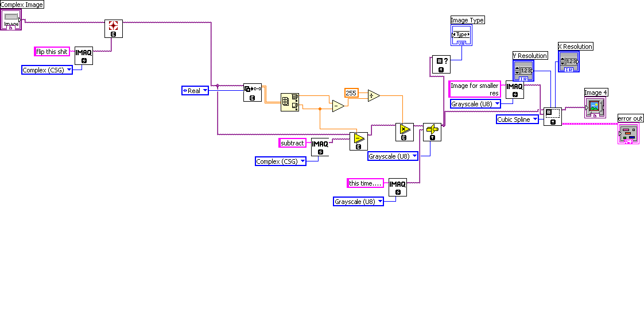Select the IMAQ Create node beside 'this time.....'

point(397,187)
